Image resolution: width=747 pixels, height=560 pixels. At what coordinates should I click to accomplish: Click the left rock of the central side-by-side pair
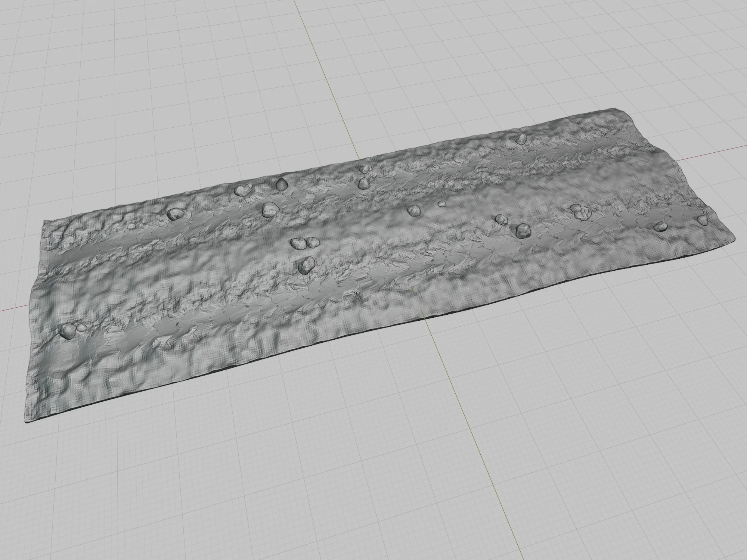tap(298, 244)
